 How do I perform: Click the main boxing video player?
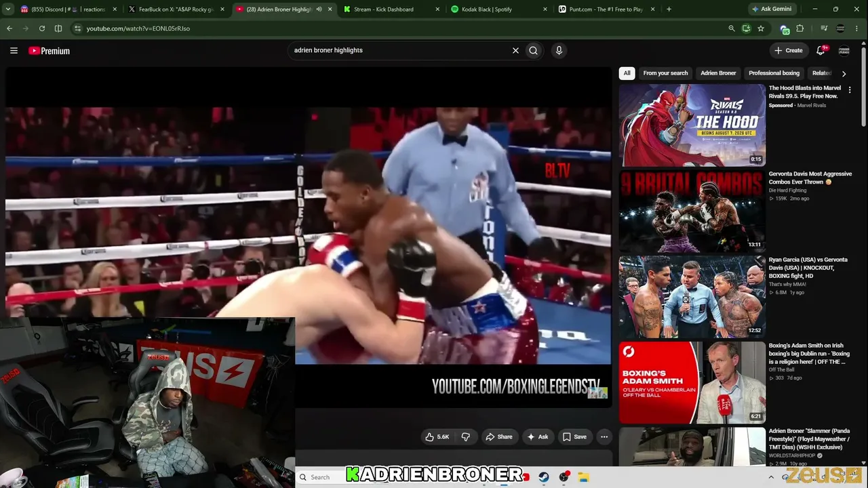(x=309, y=237)
